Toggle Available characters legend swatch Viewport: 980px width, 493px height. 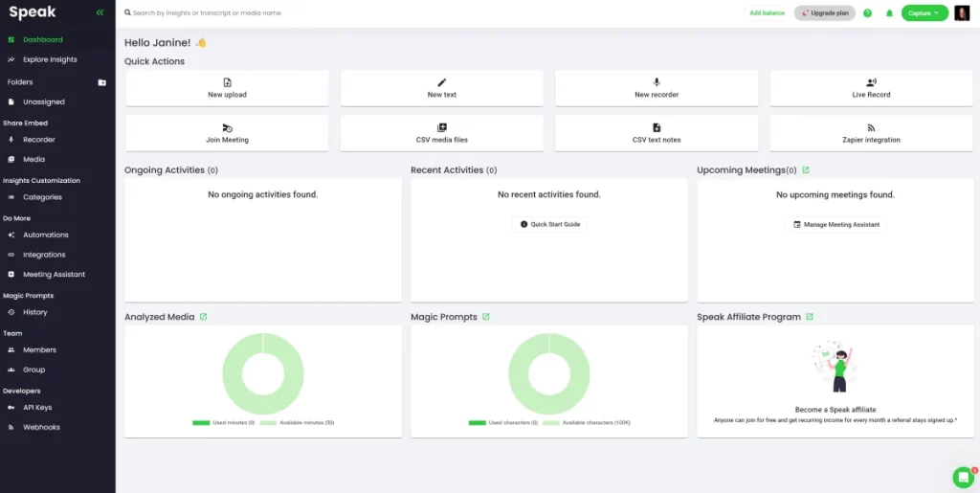pos(551,423)
